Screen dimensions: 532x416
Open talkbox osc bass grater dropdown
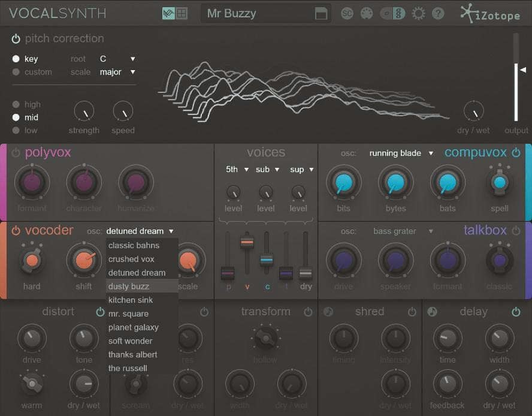pos(403,231)
